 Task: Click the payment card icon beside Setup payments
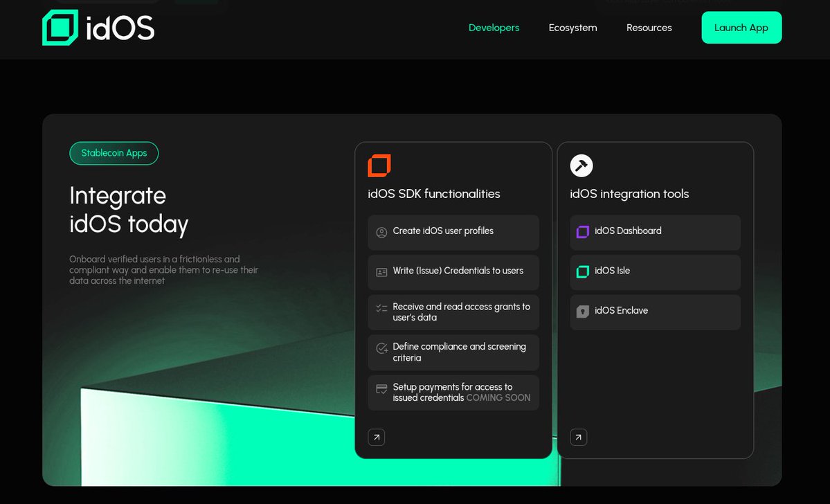pyautogui.click(x=381, y=389)
